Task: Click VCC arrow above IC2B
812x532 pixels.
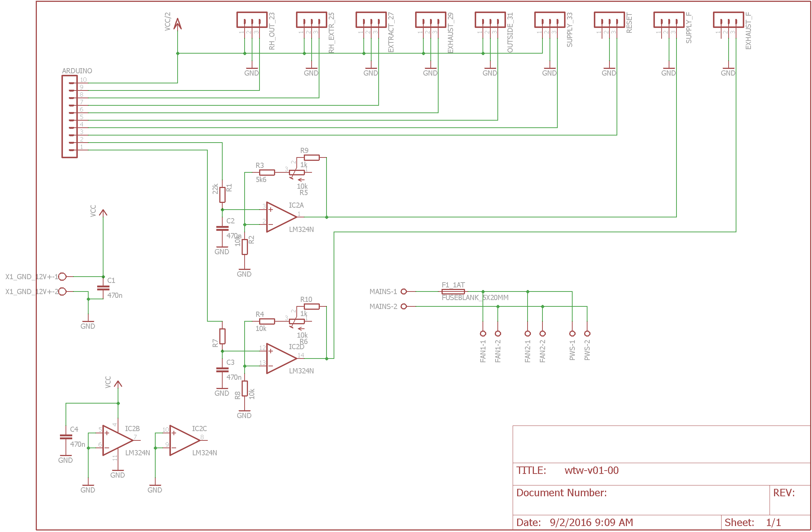Action: pyautogui.click(x=118, y=385)
